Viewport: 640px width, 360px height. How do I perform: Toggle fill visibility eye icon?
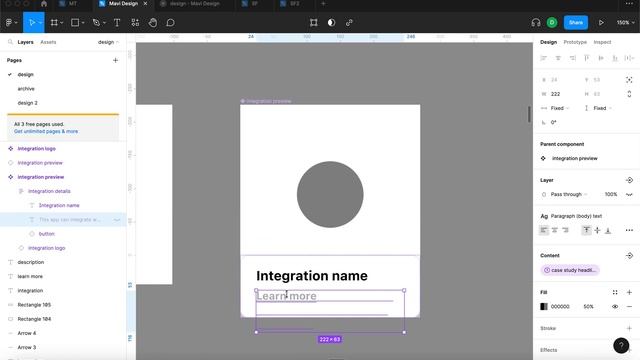(615, 307)
